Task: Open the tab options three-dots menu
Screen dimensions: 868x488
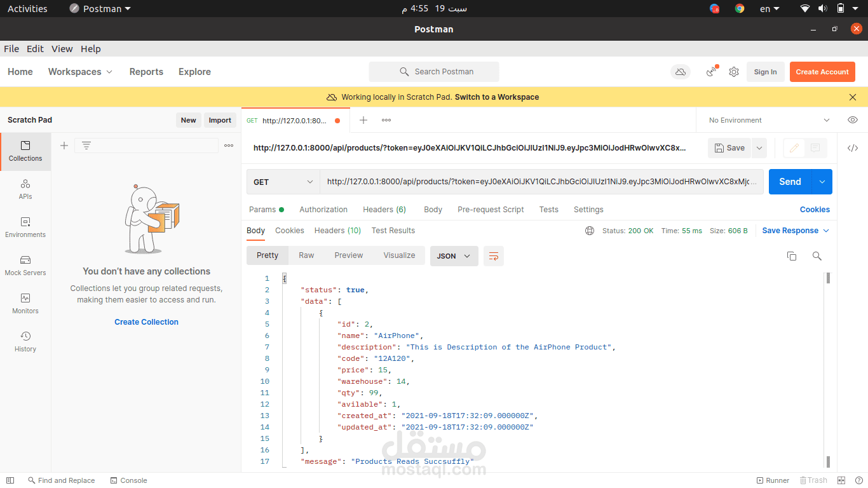Action: tap(386, 120)
